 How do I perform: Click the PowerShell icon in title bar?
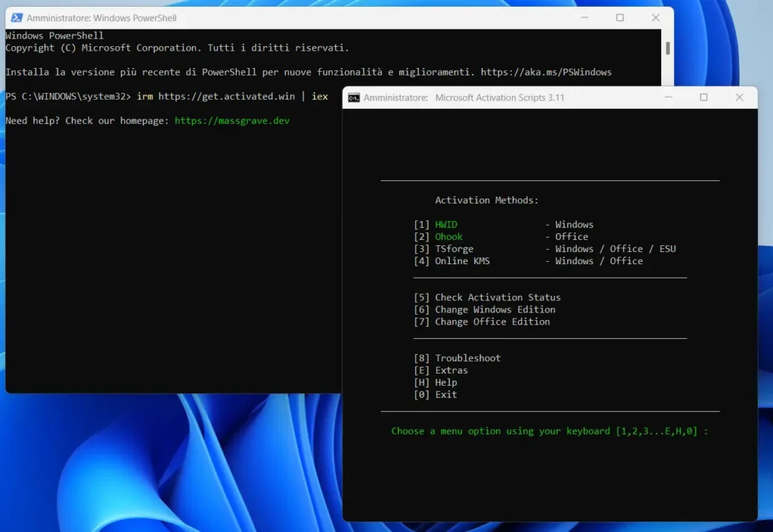click(17, 18)
